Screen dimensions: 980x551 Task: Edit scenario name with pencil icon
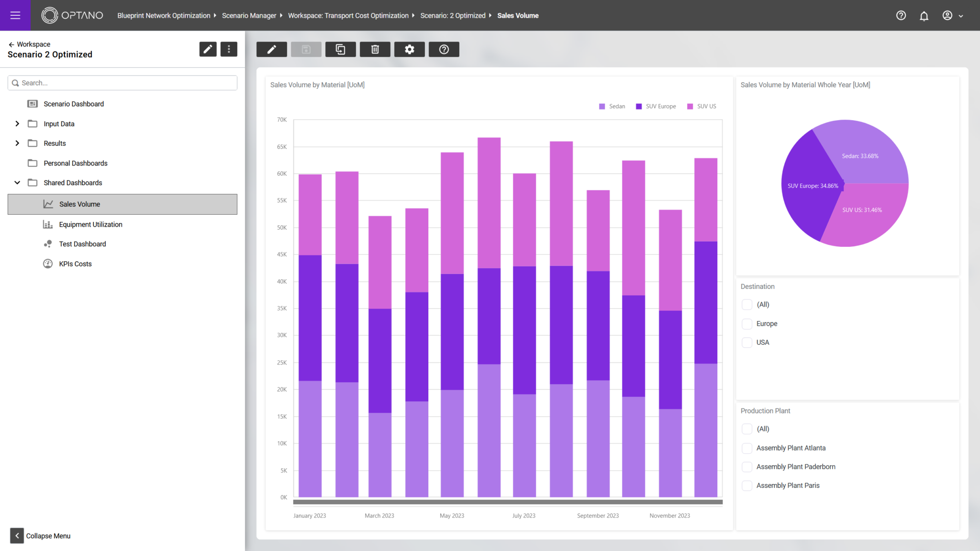tap(208, 49)
